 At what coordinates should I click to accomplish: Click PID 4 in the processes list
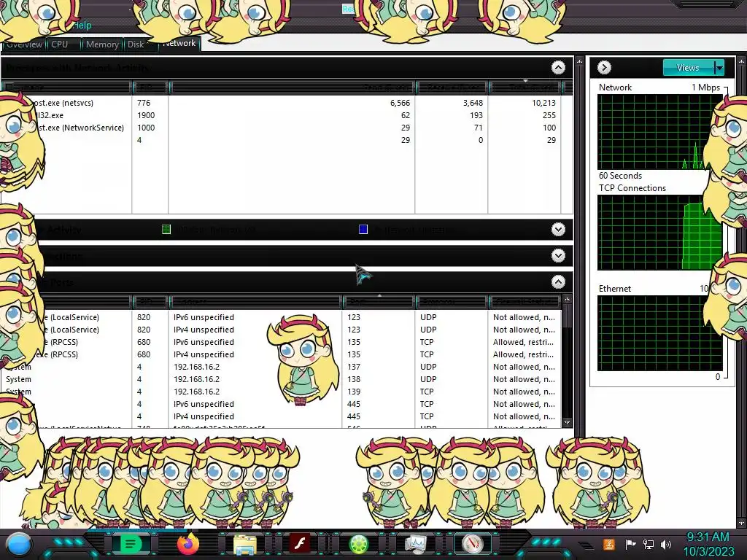[x=139, y=140]
